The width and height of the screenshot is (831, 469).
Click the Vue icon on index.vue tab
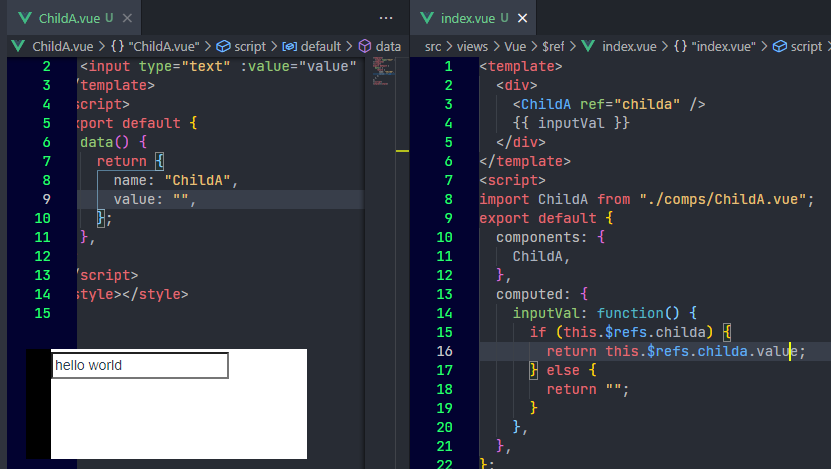pos(427,18)
